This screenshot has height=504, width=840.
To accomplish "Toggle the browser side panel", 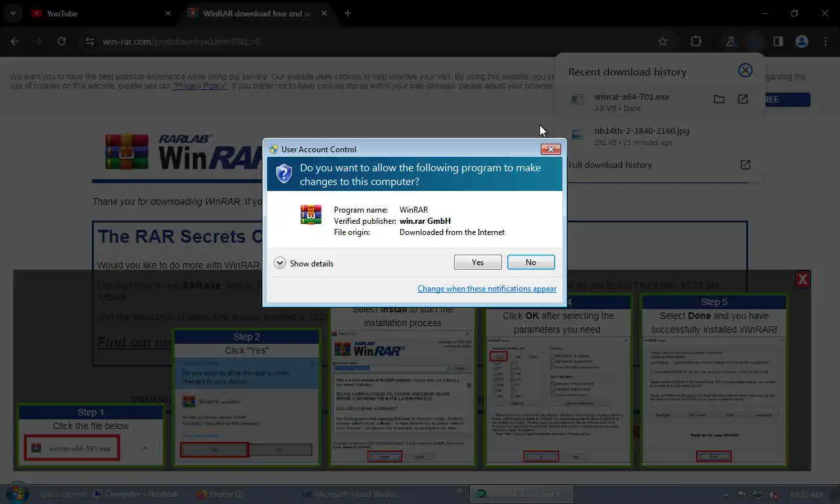I will [x=778, y=41].
